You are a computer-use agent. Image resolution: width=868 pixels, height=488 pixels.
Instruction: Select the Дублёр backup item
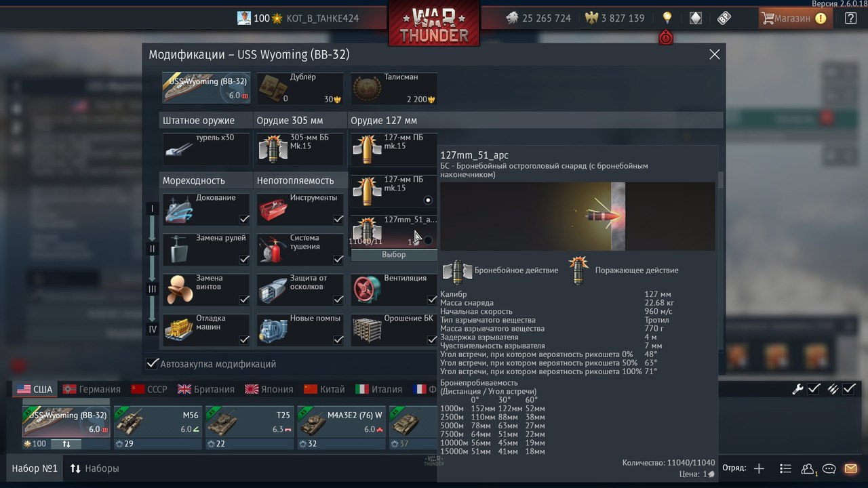point(300,88)
